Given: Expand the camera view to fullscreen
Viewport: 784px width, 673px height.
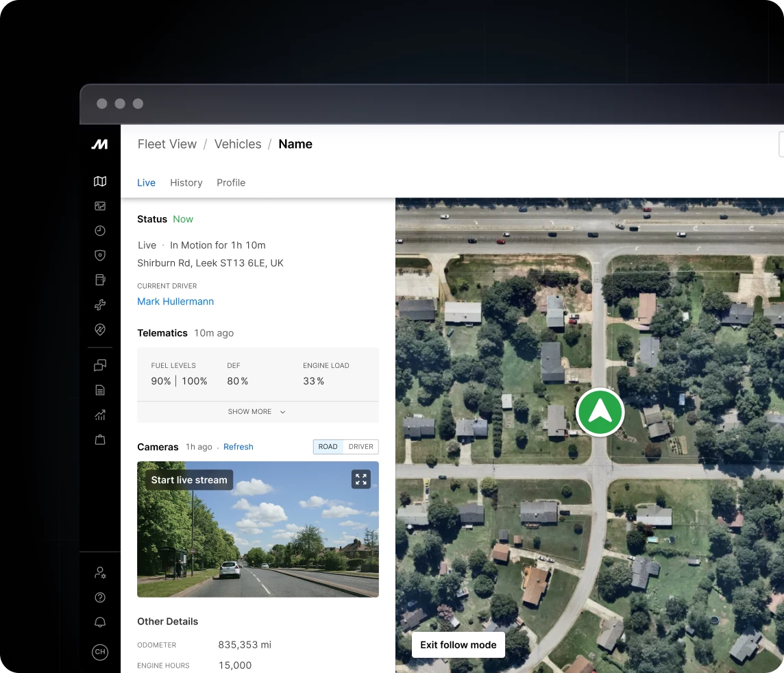Looking at the screenshot, I should [361, 479].
